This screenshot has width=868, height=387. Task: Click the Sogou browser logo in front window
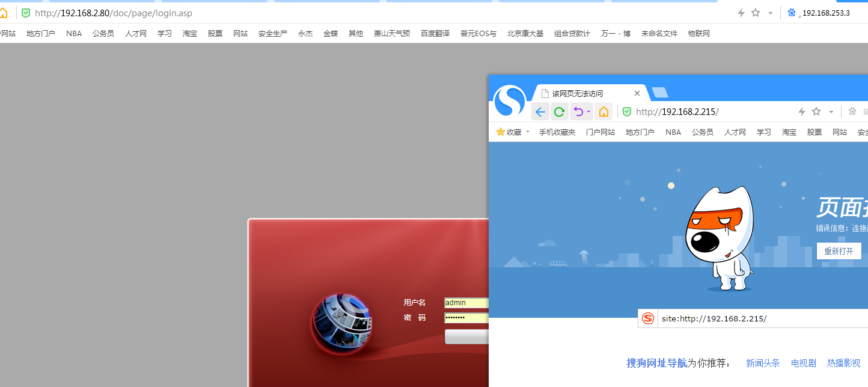pos(510,101)
